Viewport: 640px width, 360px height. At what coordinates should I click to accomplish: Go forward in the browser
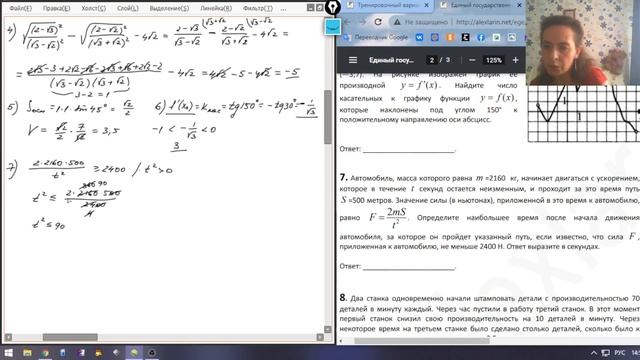362,22
